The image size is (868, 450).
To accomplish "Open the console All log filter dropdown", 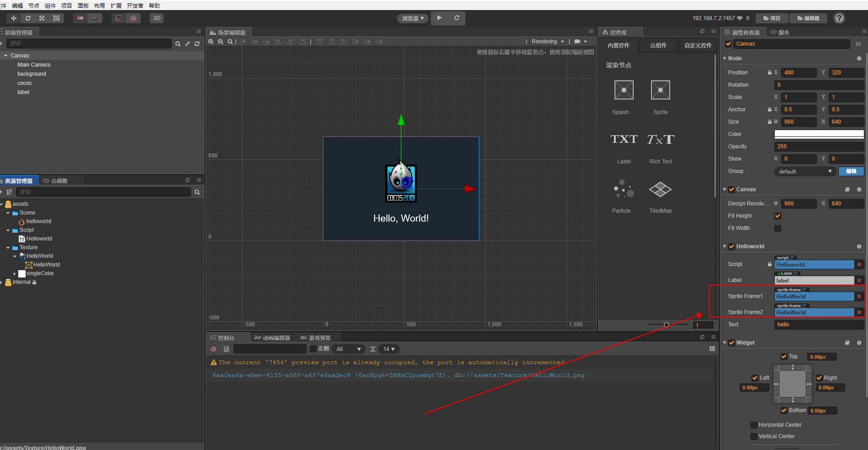I will point(349,349).
